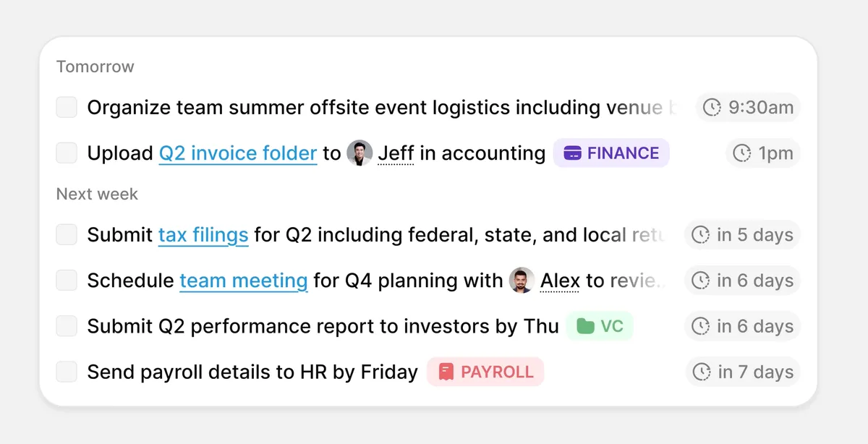Image resolution: width=868 pixels, height=444 pixels.
Task: Open the tax filings link
Action: (203, 235)
